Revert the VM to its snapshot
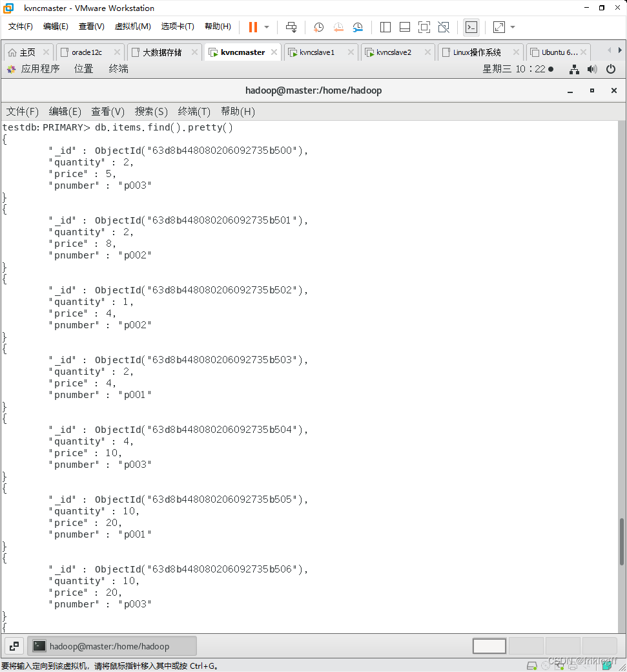Viewport: 627px width, 672px height. (x=338, y=26)
